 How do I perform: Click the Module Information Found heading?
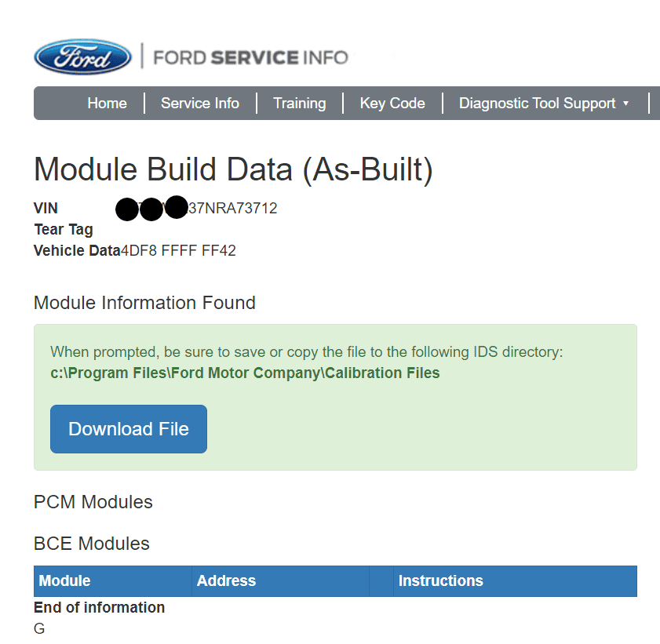tap(144, 303)
